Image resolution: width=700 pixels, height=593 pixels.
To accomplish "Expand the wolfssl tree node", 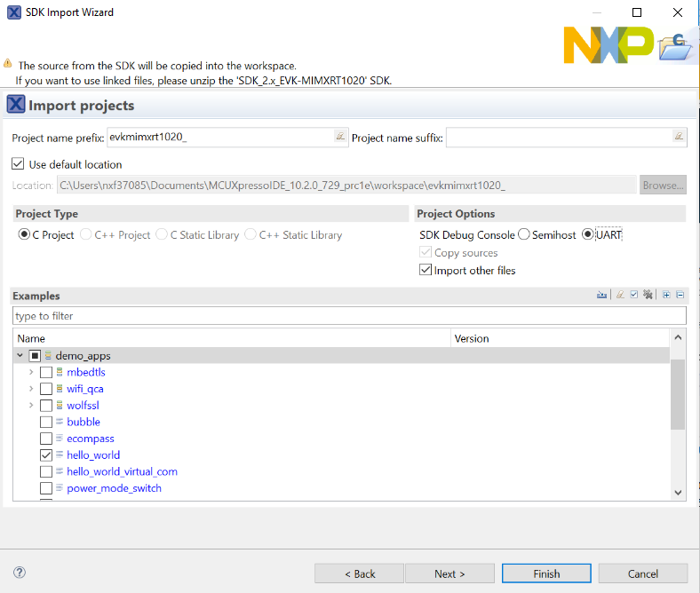I will [x=31, y=406].
